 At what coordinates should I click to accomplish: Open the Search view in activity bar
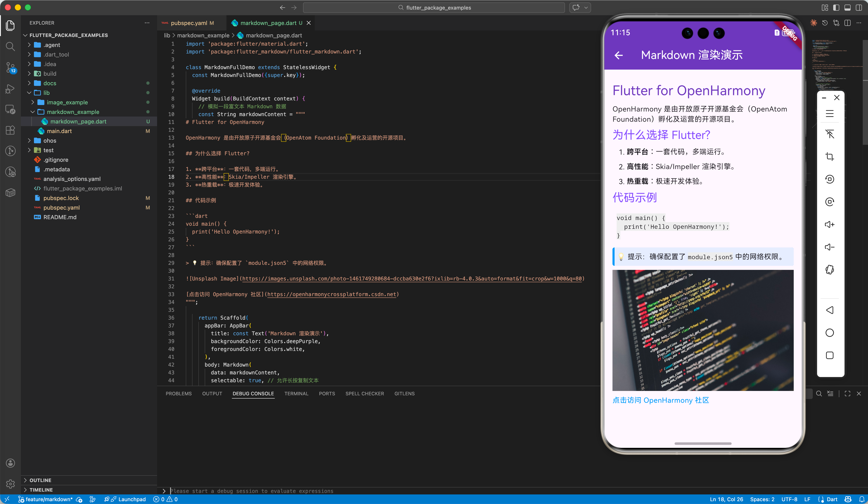[x=10, y=47]
